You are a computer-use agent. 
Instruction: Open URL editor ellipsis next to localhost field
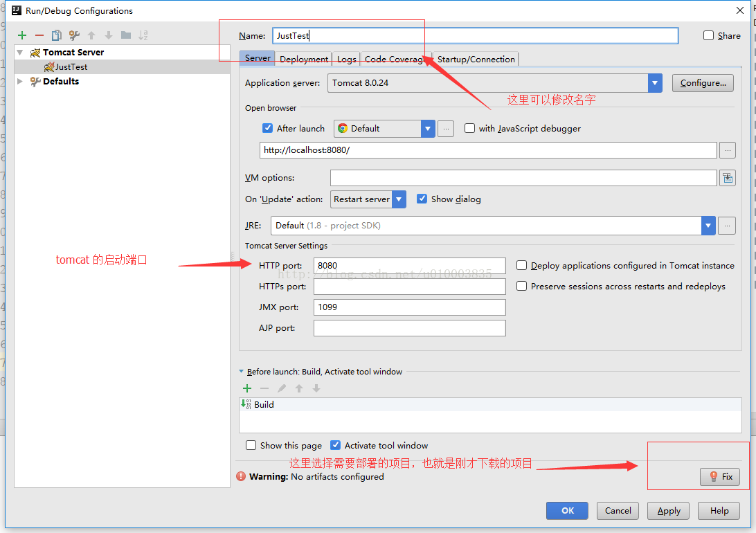point(728,150)
